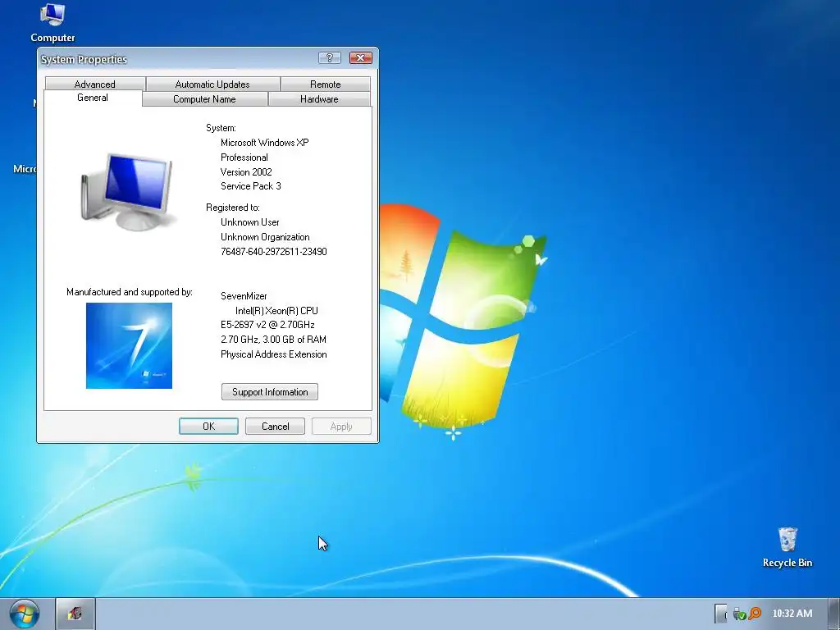Click the 'Professional' edition text
Viewport: 840px width, 630px height.
(244, 157)
